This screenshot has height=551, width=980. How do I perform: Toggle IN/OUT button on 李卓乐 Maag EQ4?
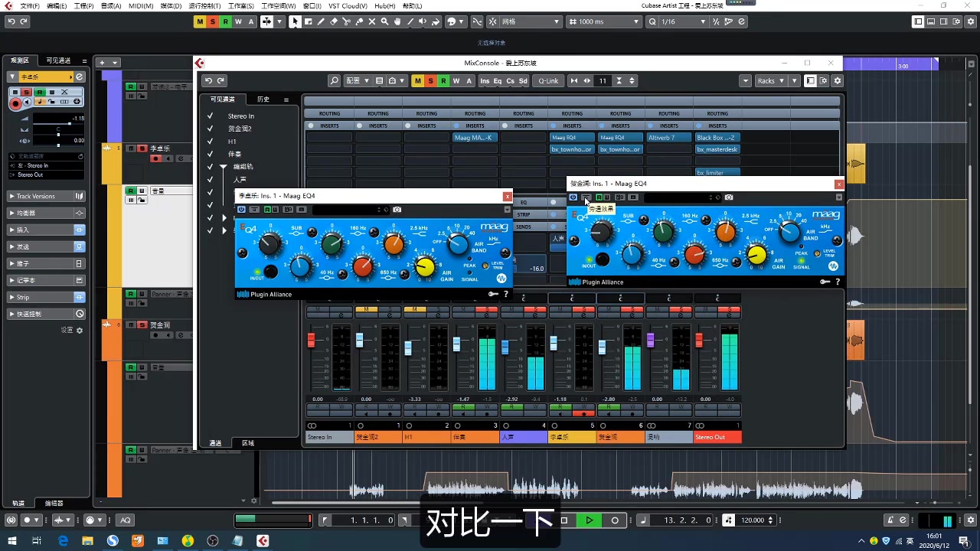click(271, 272)
